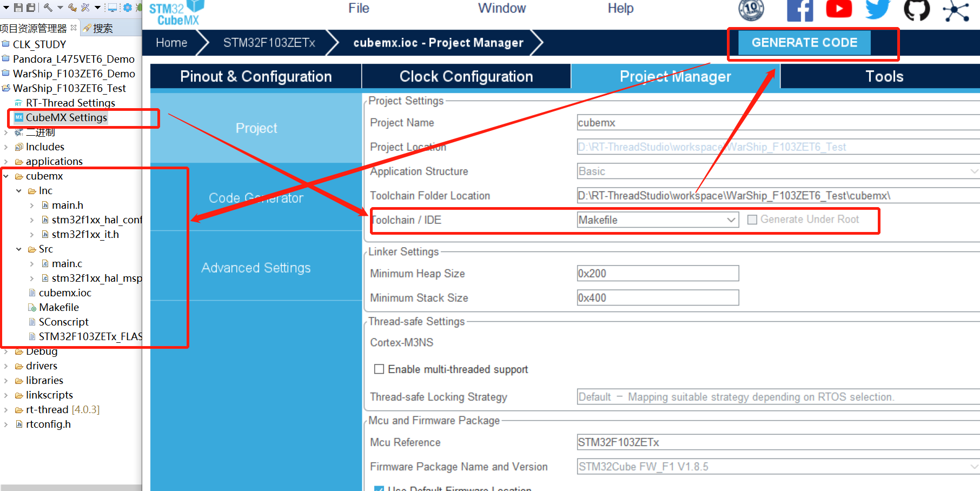980x491 pixels.
Task: Open the GitHub icon link
Action: (917, 10)
